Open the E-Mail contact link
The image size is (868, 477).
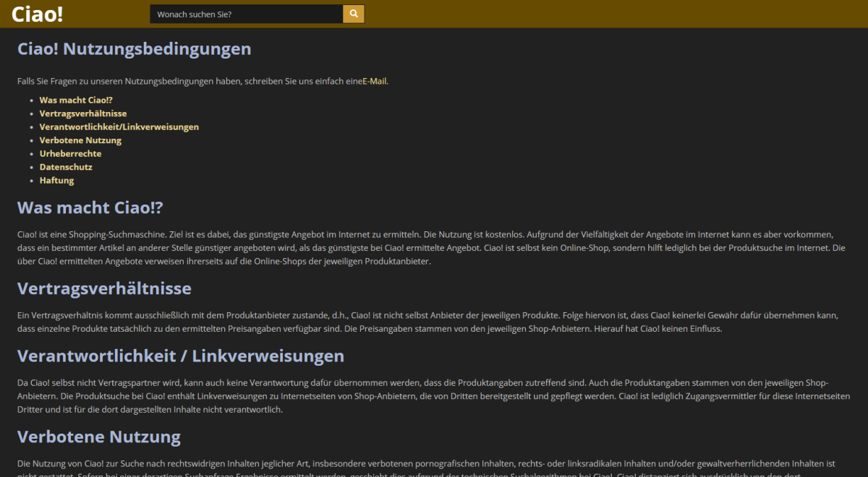375,81
